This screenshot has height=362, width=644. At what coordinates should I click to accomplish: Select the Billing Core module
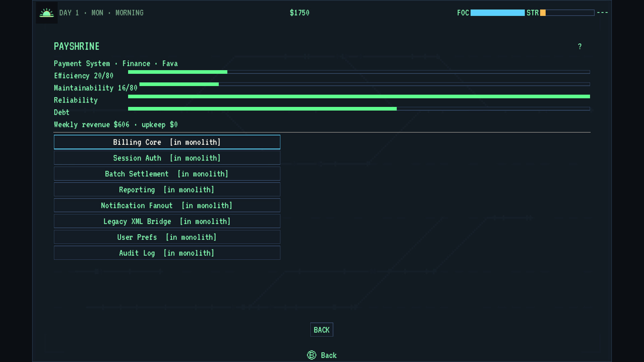167,142
